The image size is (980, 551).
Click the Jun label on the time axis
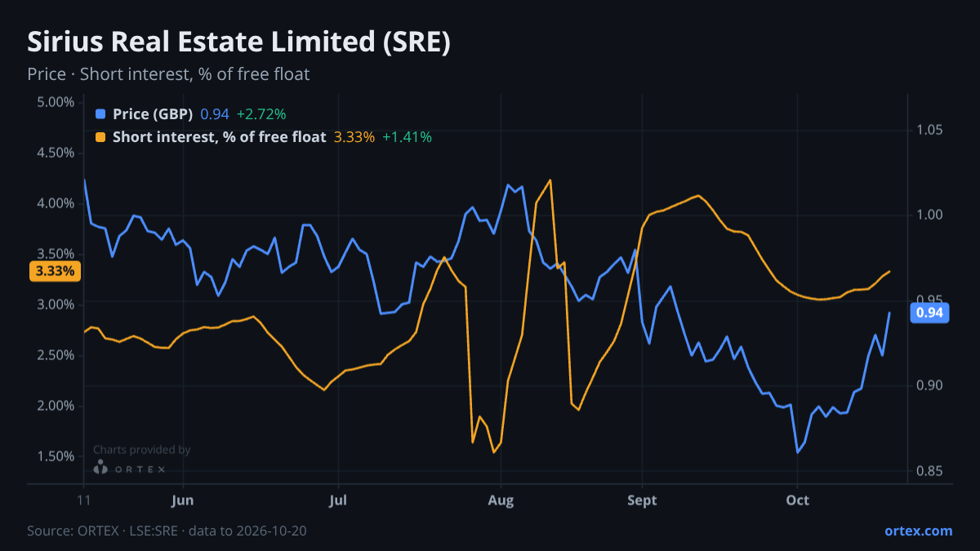(184, 500)
